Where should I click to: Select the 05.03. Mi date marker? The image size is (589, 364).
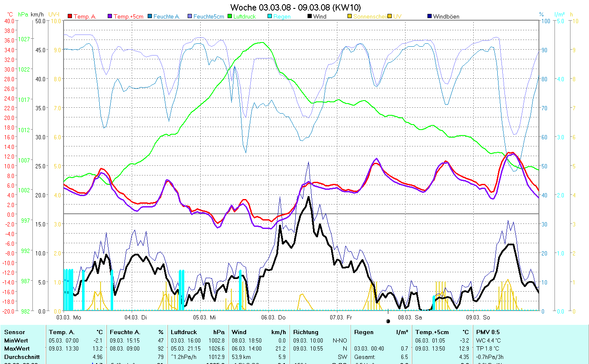pyautogui.click(x=204, y=317)
